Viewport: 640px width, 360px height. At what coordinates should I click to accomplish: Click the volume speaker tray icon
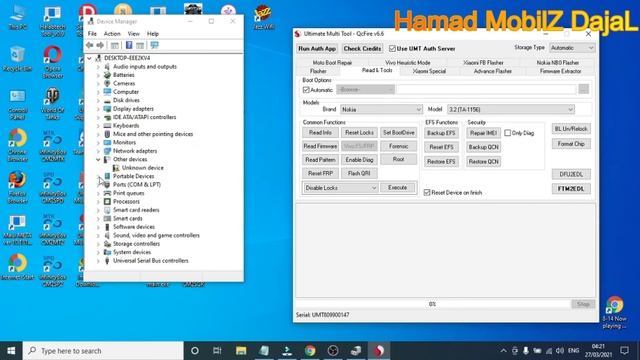coord(560,351)
